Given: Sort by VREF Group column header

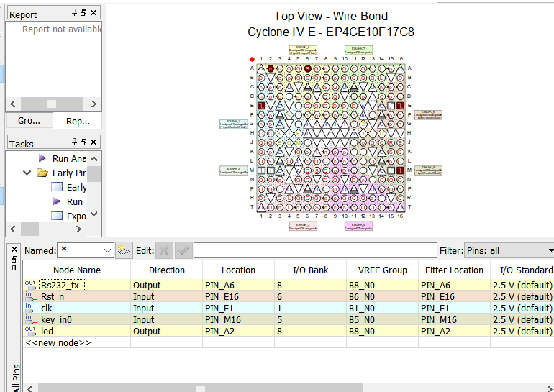Looking at the screenshot, I should pyautogui.click(x=383, y=270).
